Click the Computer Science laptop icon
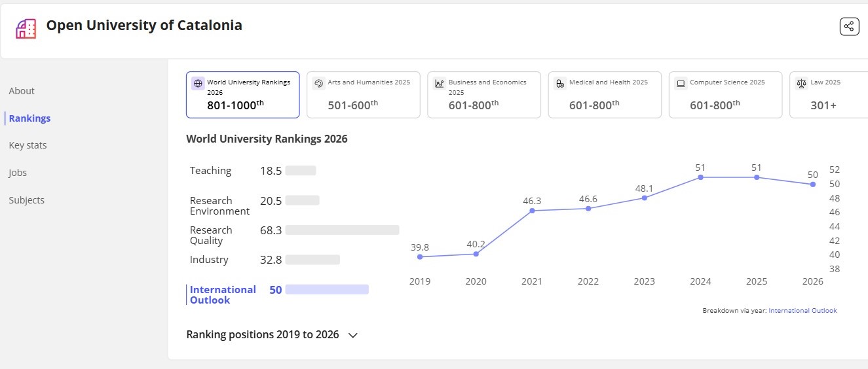Image resolution: width=868 pixels, height=369 pixels. tap(681, 84)
